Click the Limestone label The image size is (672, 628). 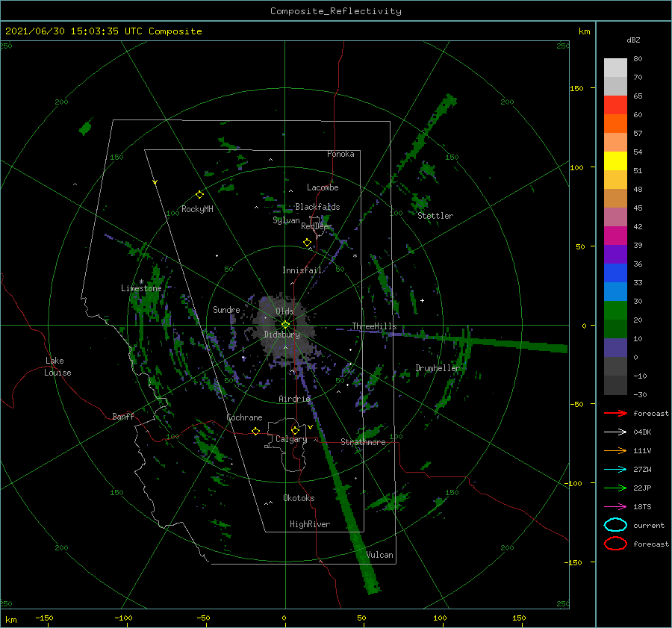pos(141,288)
